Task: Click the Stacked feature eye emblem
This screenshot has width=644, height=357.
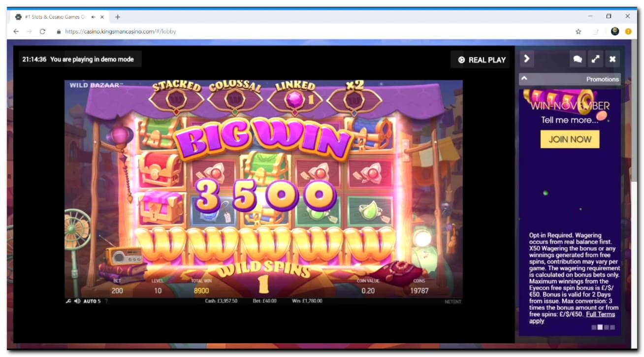Action: pyautogui.click(x=176, y=99)
